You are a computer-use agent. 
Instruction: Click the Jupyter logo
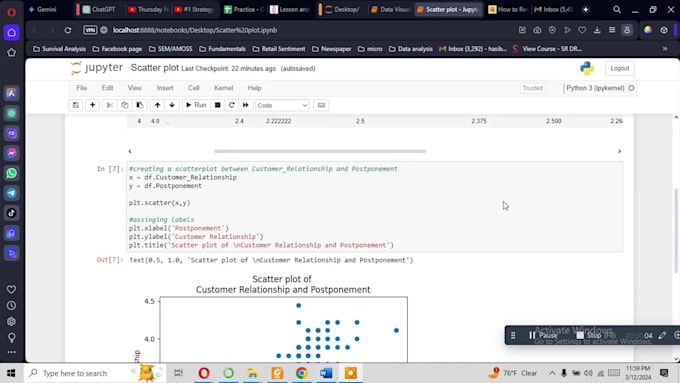(97, 68)
